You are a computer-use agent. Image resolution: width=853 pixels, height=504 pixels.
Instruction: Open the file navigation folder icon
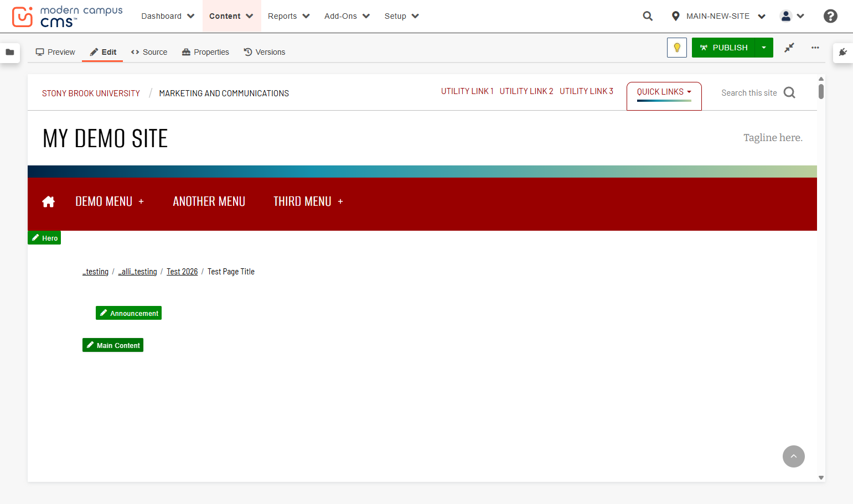(x=10, y=52)
